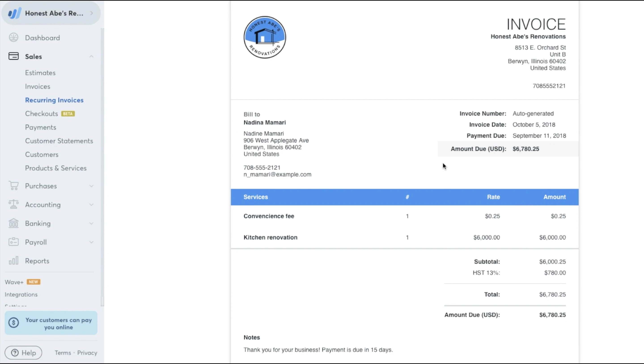Viewport: 644px width, 364px height.
Task: Click the Accounting scales icon
Action: click(13, 205)
